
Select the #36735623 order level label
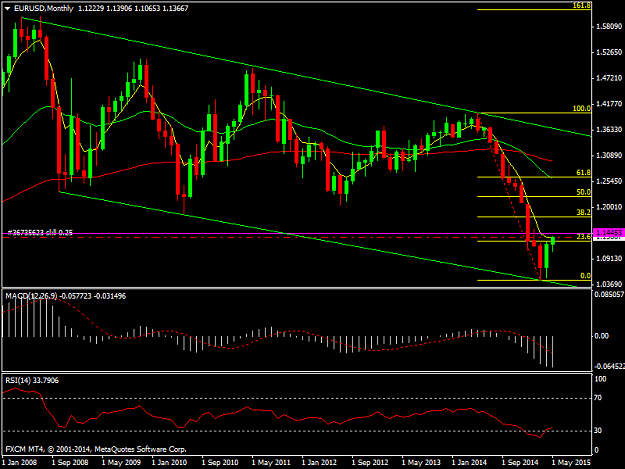(x=40, y=233)
